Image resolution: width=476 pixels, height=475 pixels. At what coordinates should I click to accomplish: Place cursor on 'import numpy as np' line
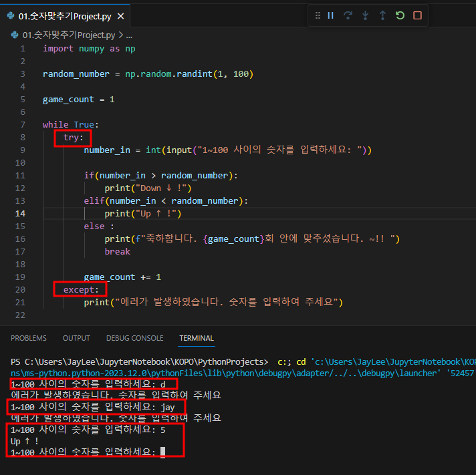[x=89, y=49]
